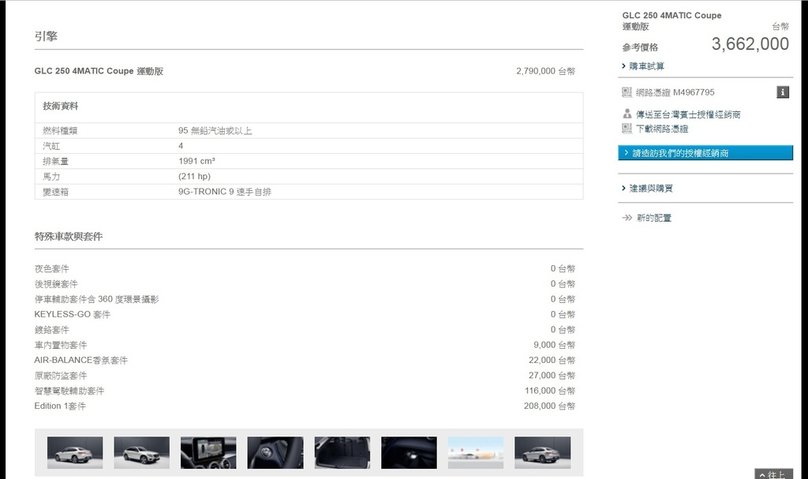Open the 購車試算 link
This screenshot has height=479, width=808.
coord(646,66)
